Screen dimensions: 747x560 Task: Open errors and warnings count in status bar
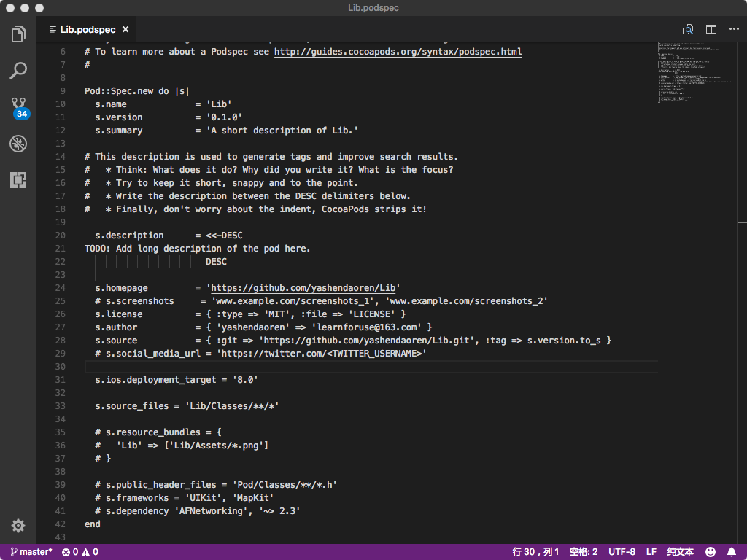pyautogui.click(x=80, y=552)
